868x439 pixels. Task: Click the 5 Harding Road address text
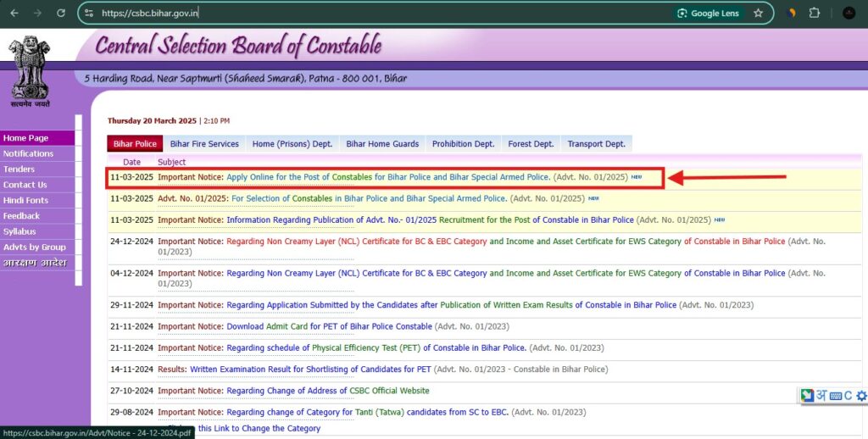(245, 79)
